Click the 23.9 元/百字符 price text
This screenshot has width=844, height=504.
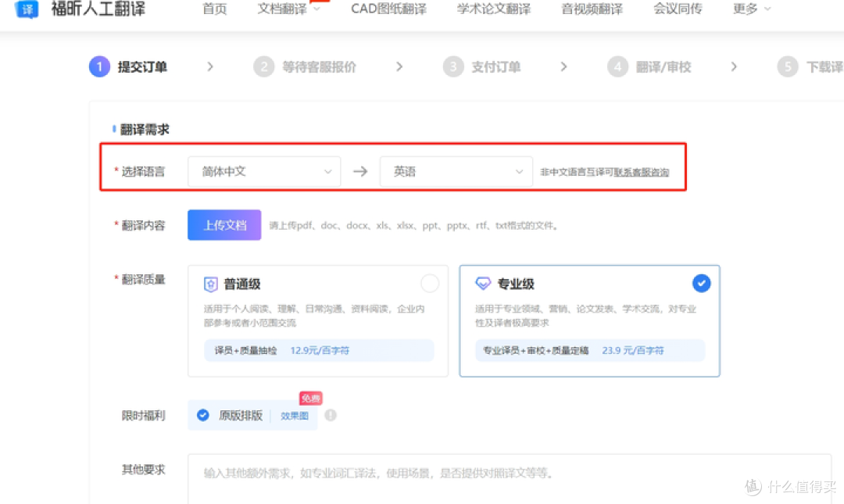click(x=633, y=351)
